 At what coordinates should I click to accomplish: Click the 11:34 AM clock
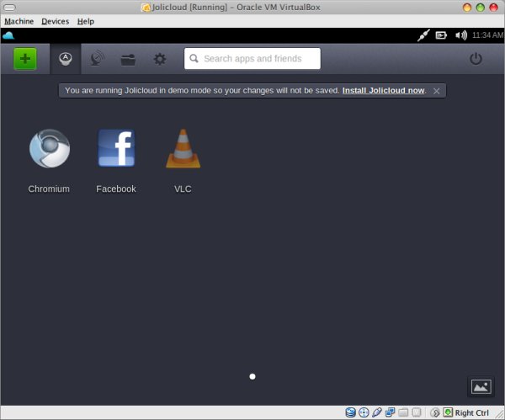[487, 35]
